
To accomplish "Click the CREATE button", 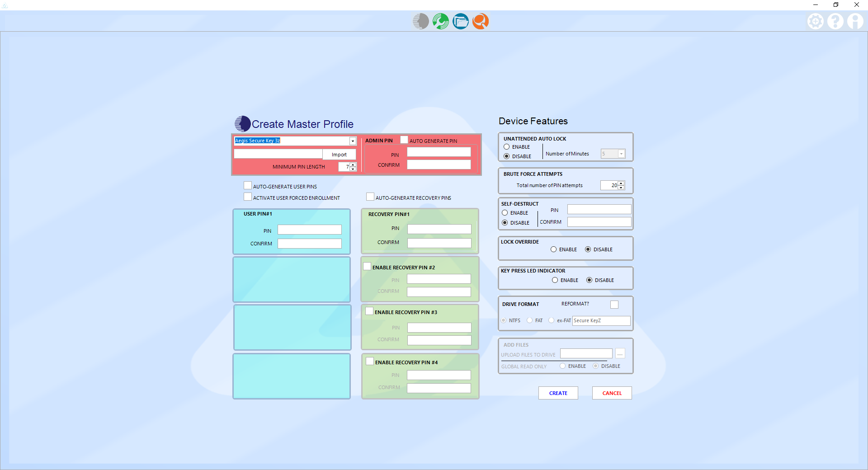I will [558, 393].
